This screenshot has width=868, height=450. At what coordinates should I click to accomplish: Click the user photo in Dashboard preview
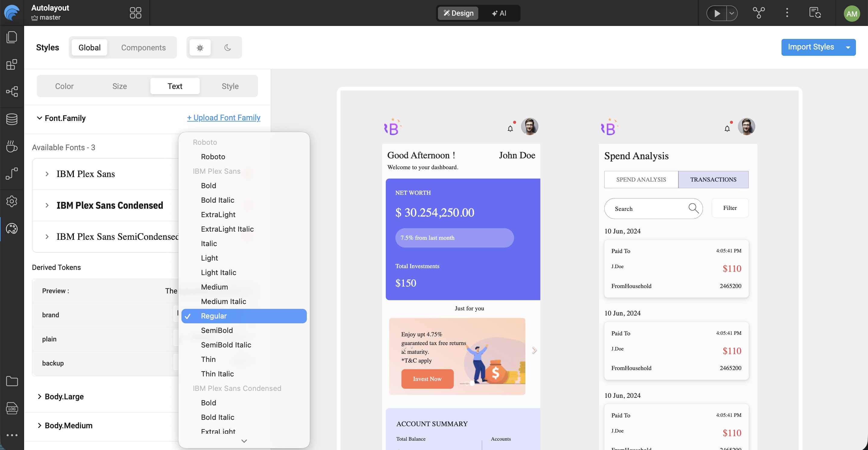(529, 126)
